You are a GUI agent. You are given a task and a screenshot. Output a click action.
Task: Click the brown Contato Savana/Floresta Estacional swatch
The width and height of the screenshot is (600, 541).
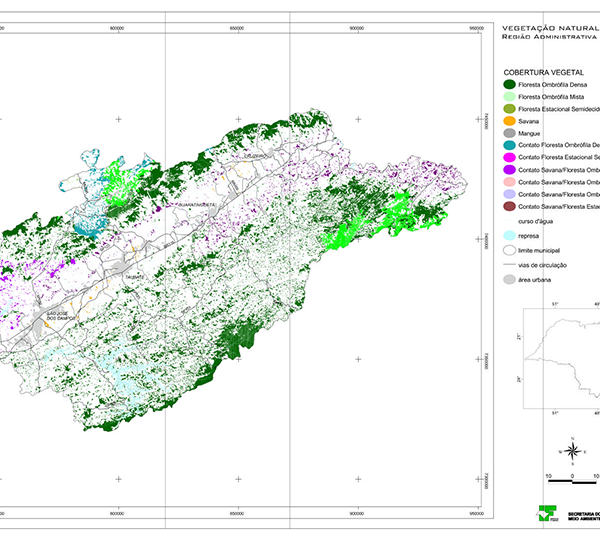(509, 207)
